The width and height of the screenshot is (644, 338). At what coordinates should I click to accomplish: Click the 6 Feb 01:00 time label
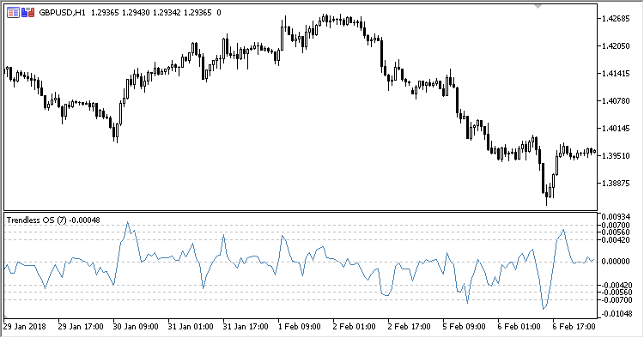pos(519,327)
